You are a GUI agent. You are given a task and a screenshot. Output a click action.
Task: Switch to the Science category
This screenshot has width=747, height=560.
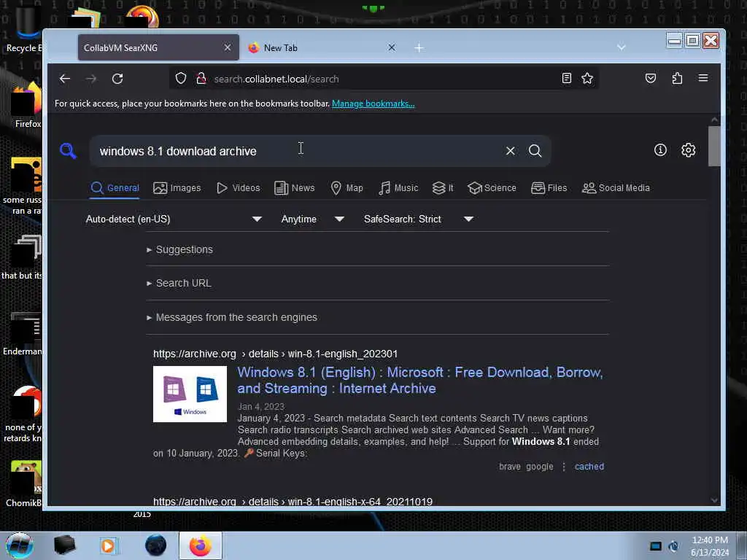click(x=492, y=187)
